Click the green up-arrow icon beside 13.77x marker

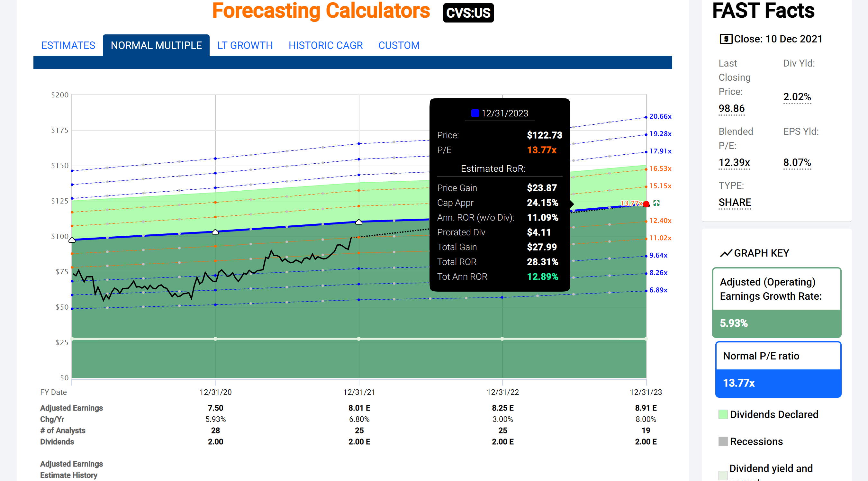(656, 203)
